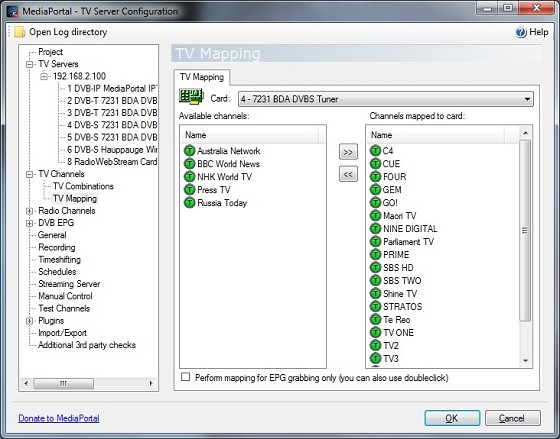Click the tuner card icon beside Card label
560x439 pixels.
click(x=191, y=96)
